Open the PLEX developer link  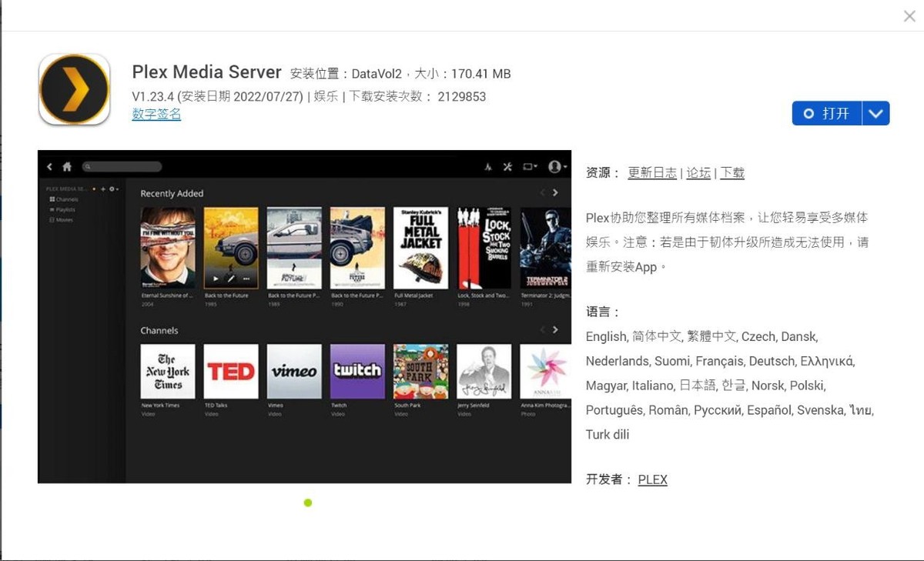pos(652,479)
